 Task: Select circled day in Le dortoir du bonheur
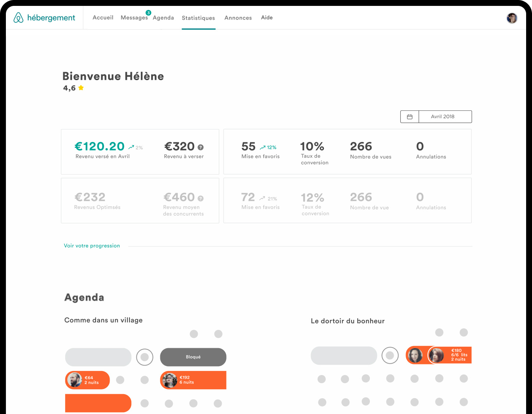pyautogui.click(x=390, y=356)
